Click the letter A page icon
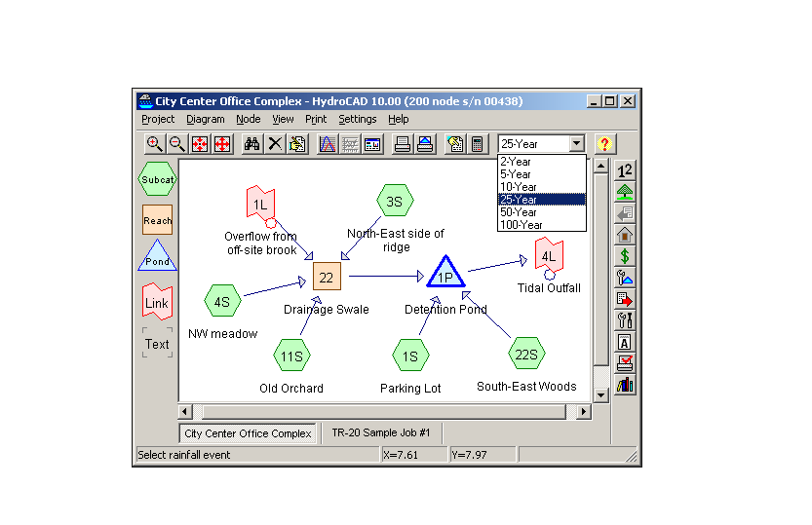This screenshot has height=525, width=812. pyautogui.click(x=625, y=343)
